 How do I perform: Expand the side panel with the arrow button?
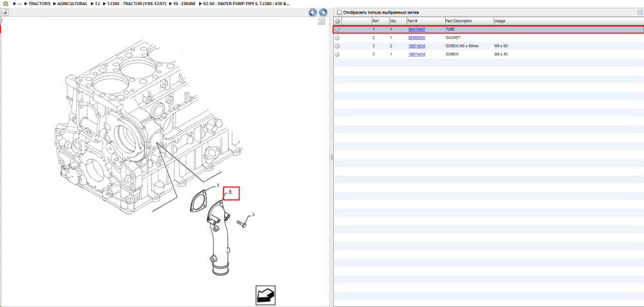click(x=5, y=12)
